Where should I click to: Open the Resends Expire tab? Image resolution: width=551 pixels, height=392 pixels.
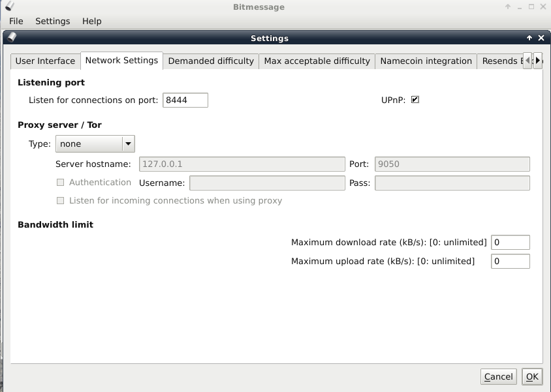(499, 61)
